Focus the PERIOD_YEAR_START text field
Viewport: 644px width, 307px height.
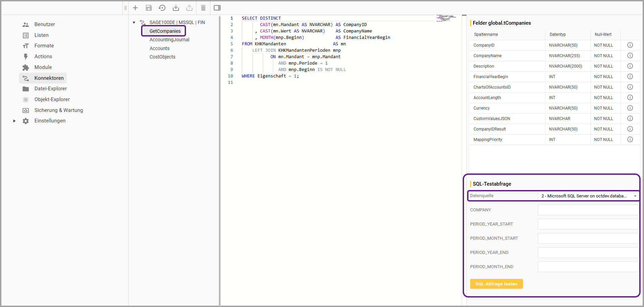click(x=588, y=224)
